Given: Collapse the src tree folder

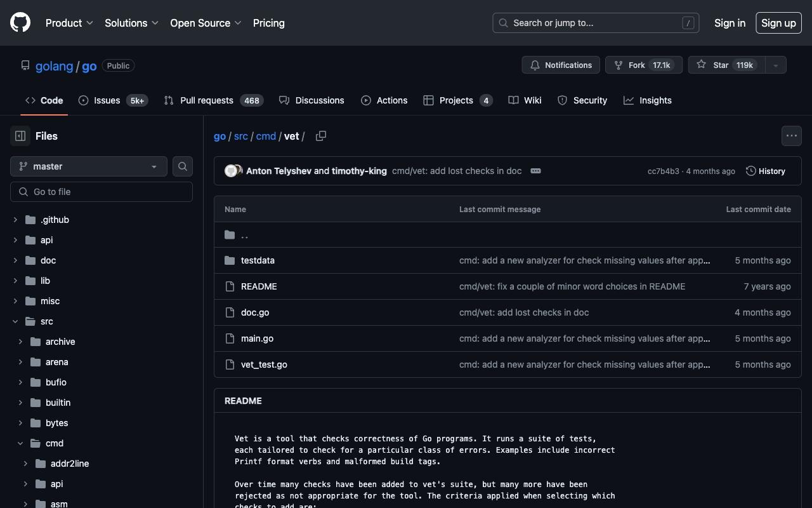Looking at the screenshot, I should coord(15,321).
